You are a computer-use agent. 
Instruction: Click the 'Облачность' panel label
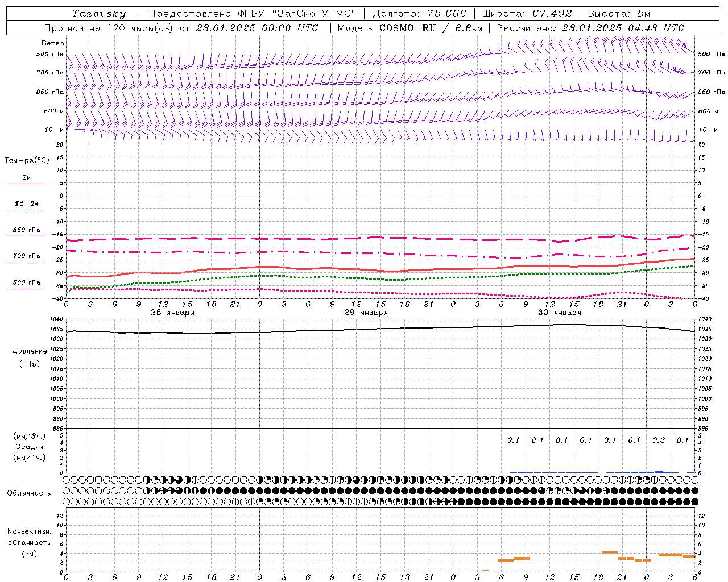[29, 493]
